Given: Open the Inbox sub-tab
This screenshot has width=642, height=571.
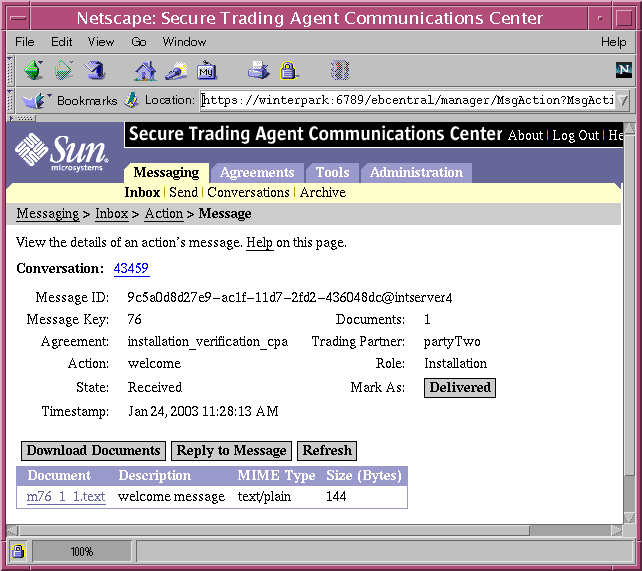Looking at the screenshot, I should [142, 192].
